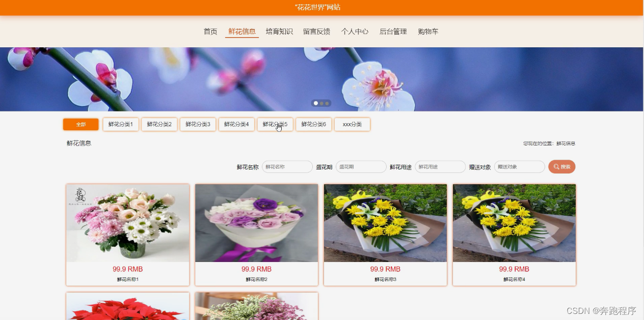The image size is (644, 320).
Task: Open the red poinsettia flower card
Action: (x=128, y=306)
